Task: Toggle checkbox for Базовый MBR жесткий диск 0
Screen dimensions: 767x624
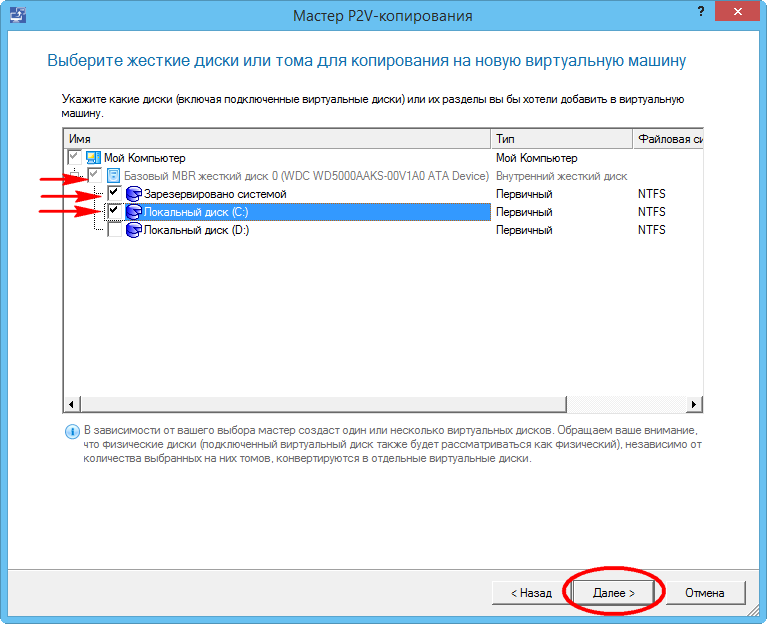Action: pos(95,175)
